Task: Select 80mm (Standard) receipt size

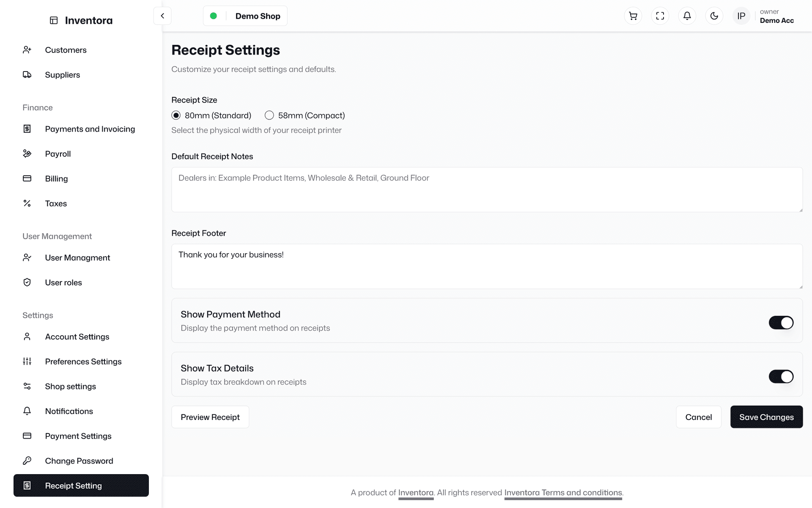Action: (176, 116)
